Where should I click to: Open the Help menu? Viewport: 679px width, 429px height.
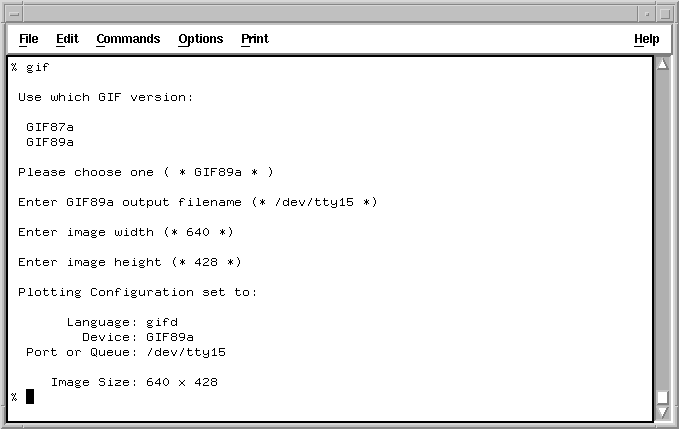pos(646,39)
